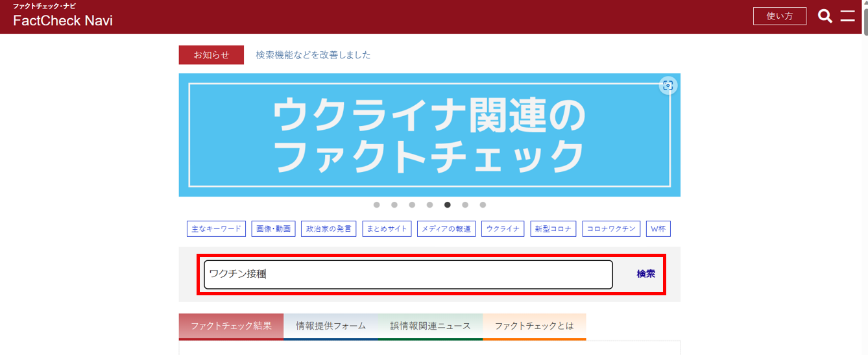Filter by メディアの報道 tag
Viewport: 868px width, 355px height.
(x=446, y=229)
